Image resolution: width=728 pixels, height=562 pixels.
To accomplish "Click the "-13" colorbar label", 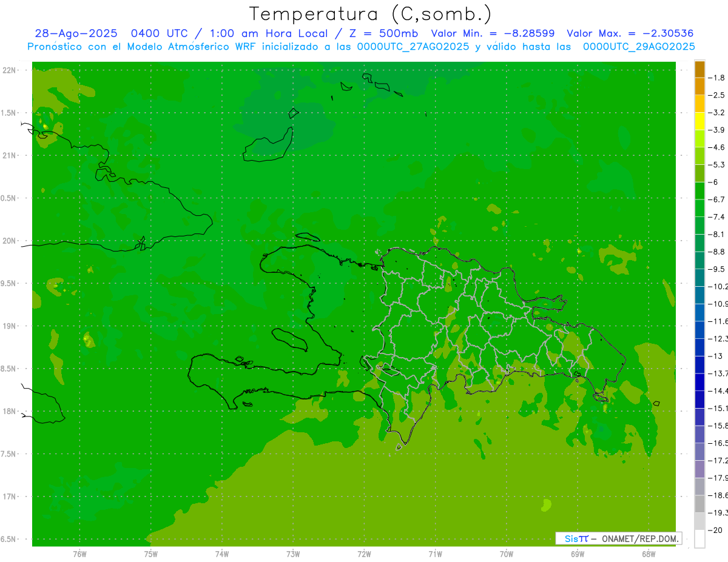I will pos(715,356).
